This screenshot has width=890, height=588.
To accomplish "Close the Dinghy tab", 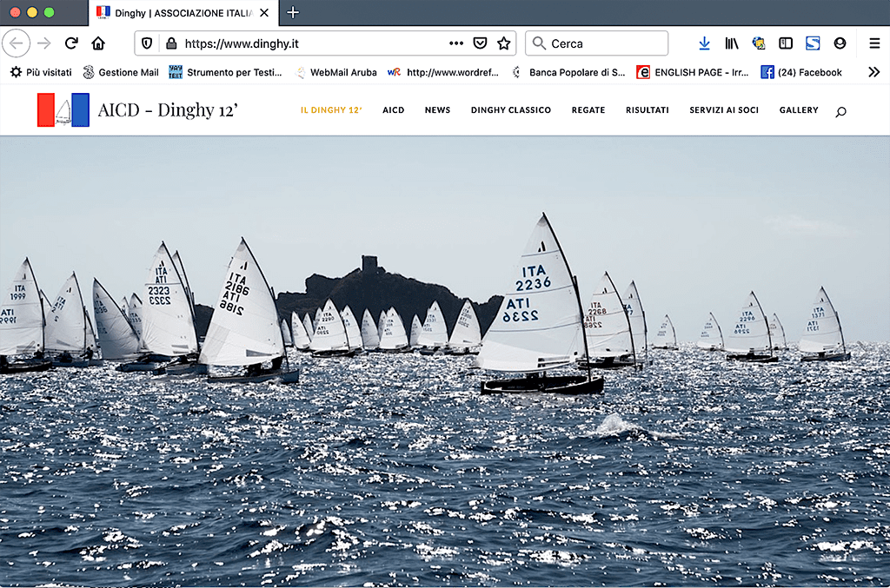I will (264, 12).
